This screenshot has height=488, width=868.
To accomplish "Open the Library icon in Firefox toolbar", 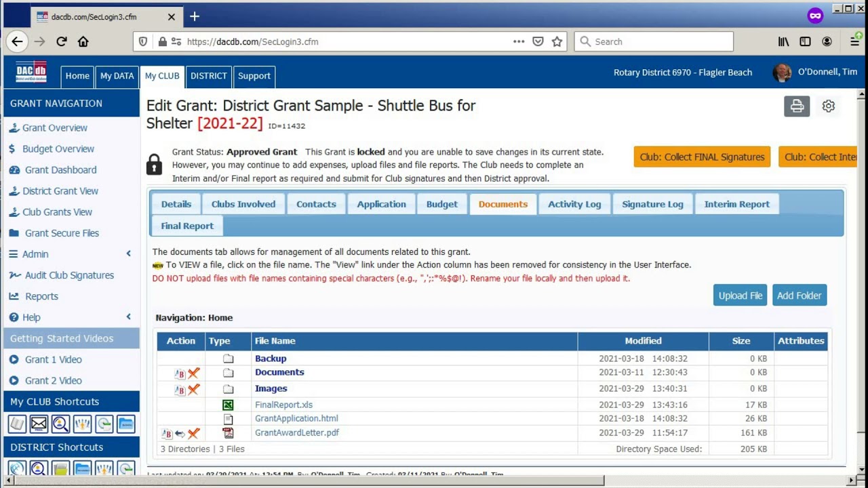I will [783, 41].
